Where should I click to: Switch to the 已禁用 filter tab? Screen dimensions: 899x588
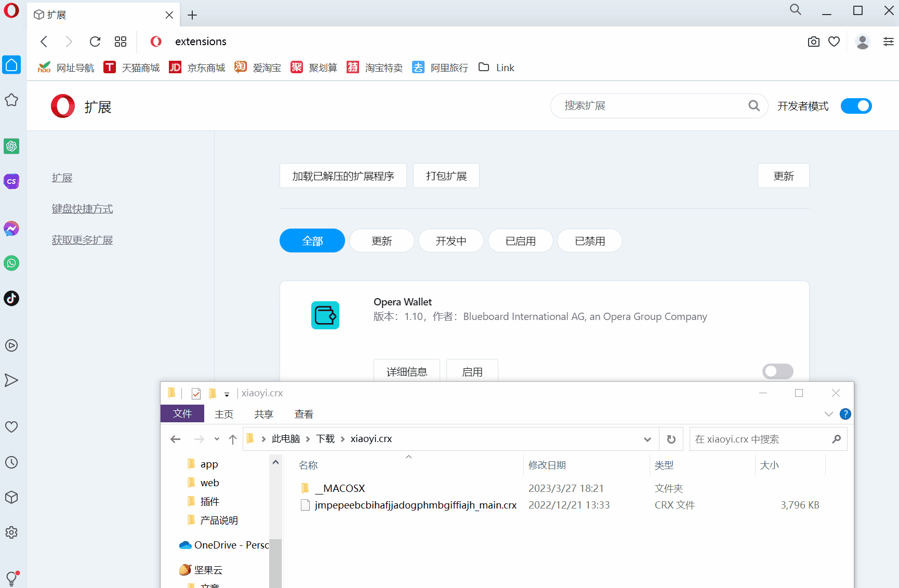(589, 241)
